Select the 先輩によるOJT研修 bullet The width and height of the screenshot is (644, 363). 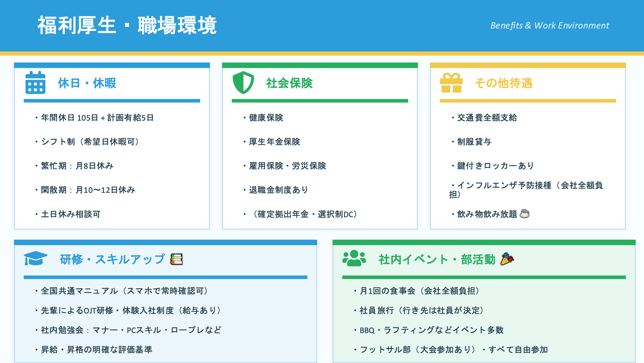(128, 311)
